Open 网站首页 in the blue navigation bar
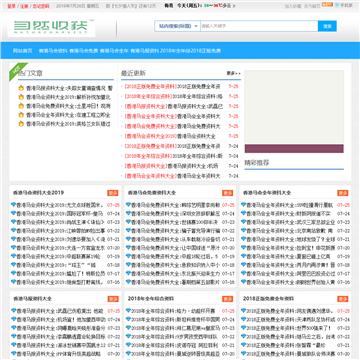The image size is (360, 360). pos(23,51)
